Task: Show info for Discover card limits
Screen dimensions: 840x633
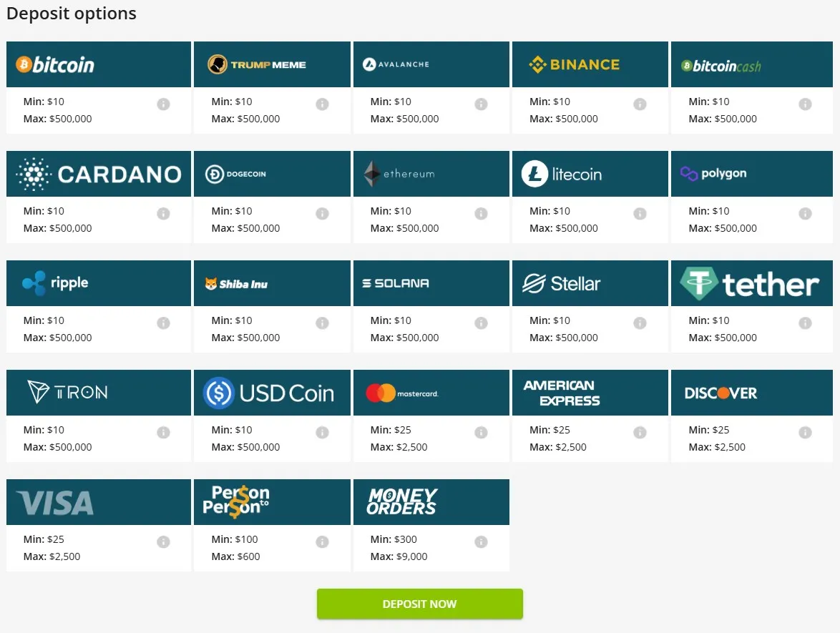Action: tap(805, 432)
